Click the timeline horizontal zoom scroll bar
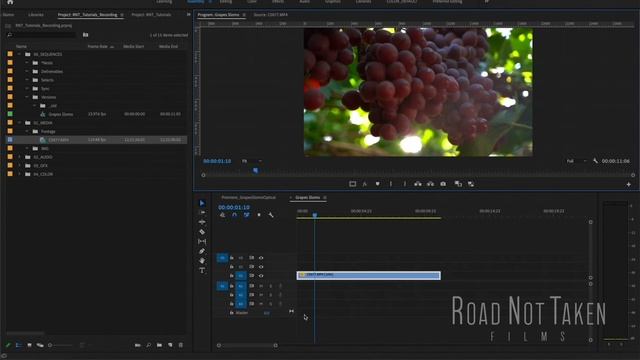The width and height of the screenshot is (640, 360). click(247, 345)
